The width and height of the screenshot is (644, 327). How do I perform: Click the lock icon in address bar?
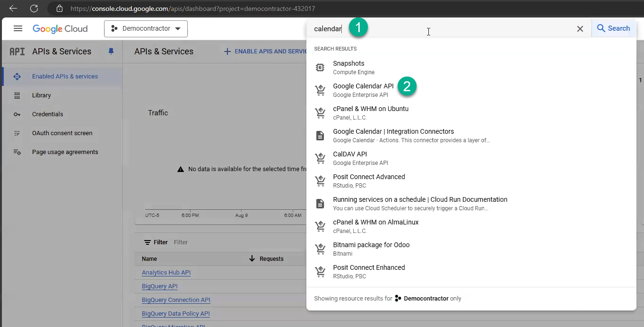click(x=60, y=9)
